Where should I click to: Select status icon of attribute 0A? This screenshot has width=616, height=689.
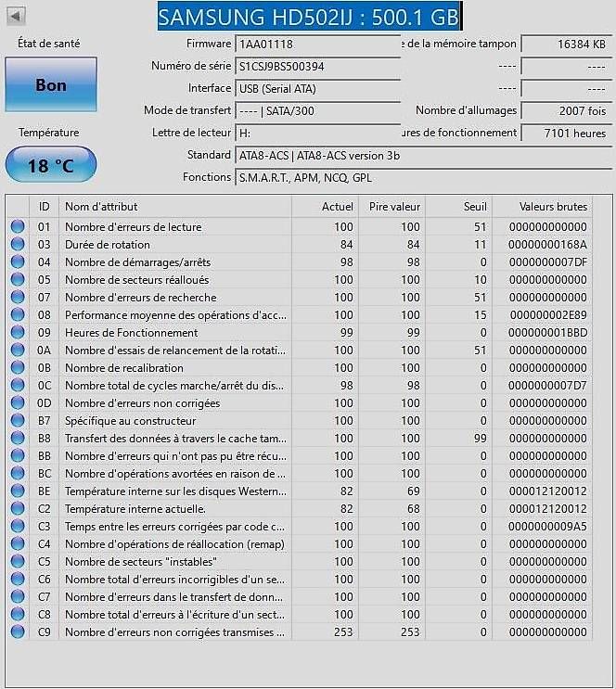(18, 351)
